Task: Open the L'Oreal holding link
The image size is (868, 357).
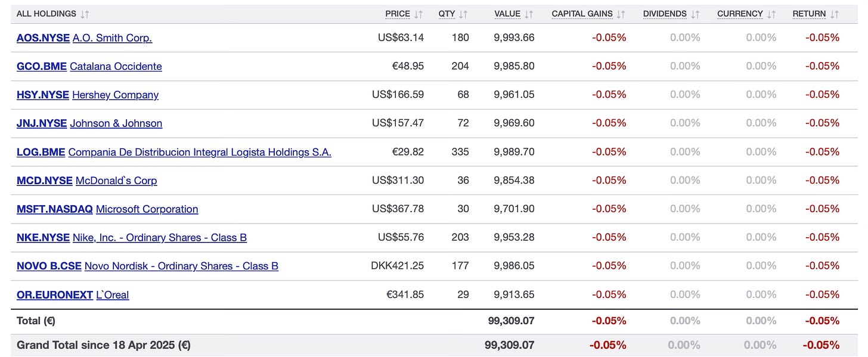Action: point(113,295)
